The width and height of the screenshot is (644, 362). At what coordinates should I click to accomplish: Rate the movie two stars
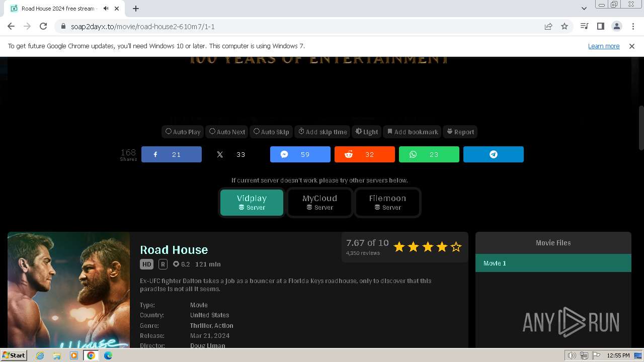click(x=413, y=247)
